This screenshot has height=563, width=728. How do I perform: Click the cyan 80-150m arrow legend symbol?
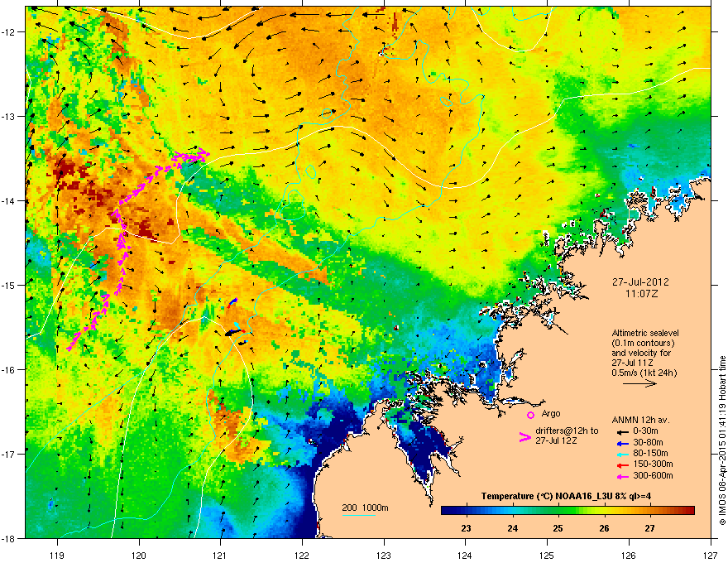621,454
